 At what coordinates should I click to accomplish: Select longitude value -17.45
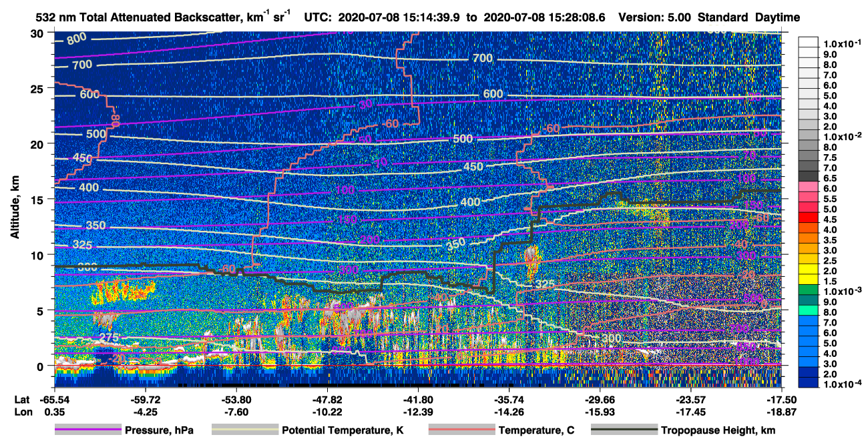(x=690, y=412)
